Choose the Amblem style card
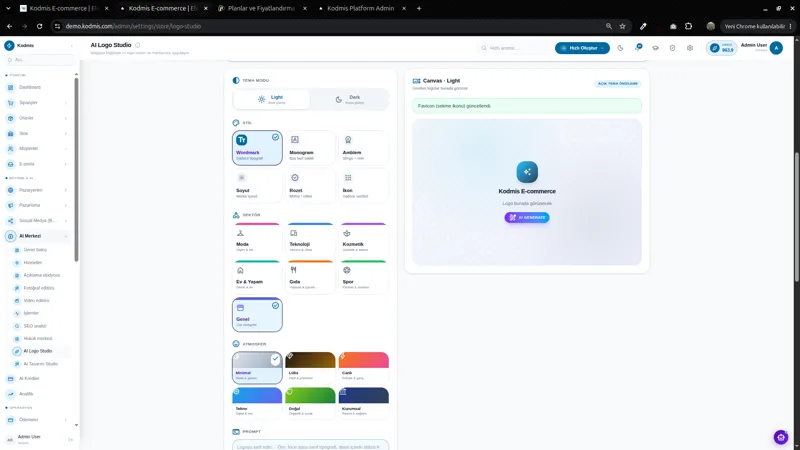This screenshot has height=450, width=800. (363, 148)
